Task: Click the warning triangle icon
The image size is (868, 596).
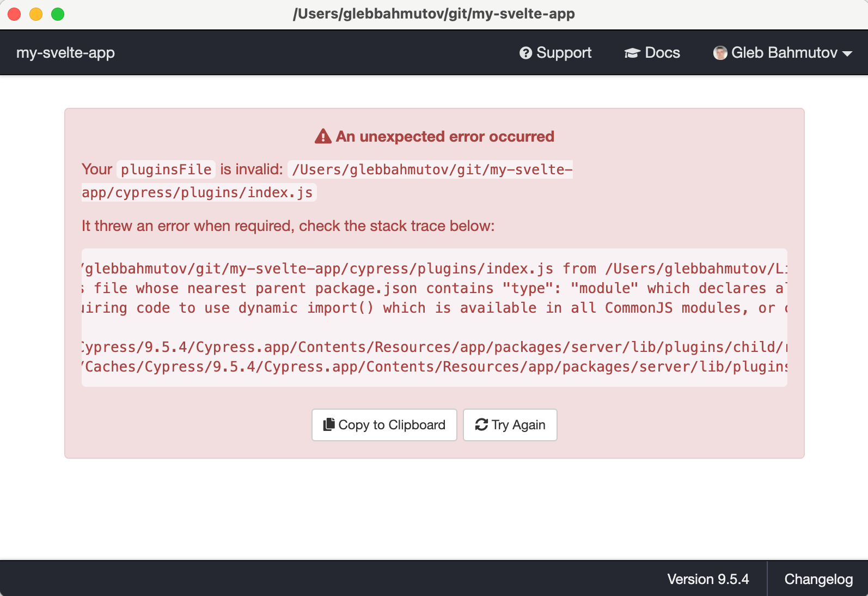Action: pos(323,136)
